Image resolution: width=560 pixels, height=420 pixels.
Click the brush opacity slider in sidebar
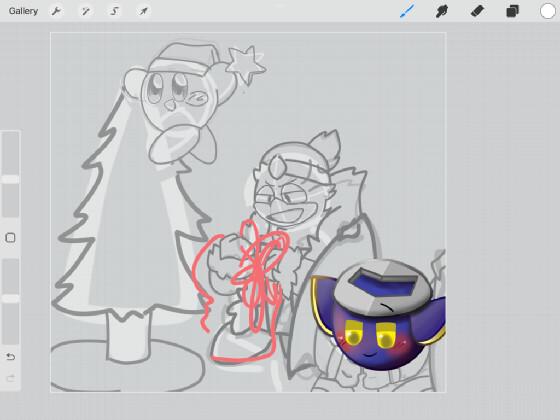coord(11,302)
